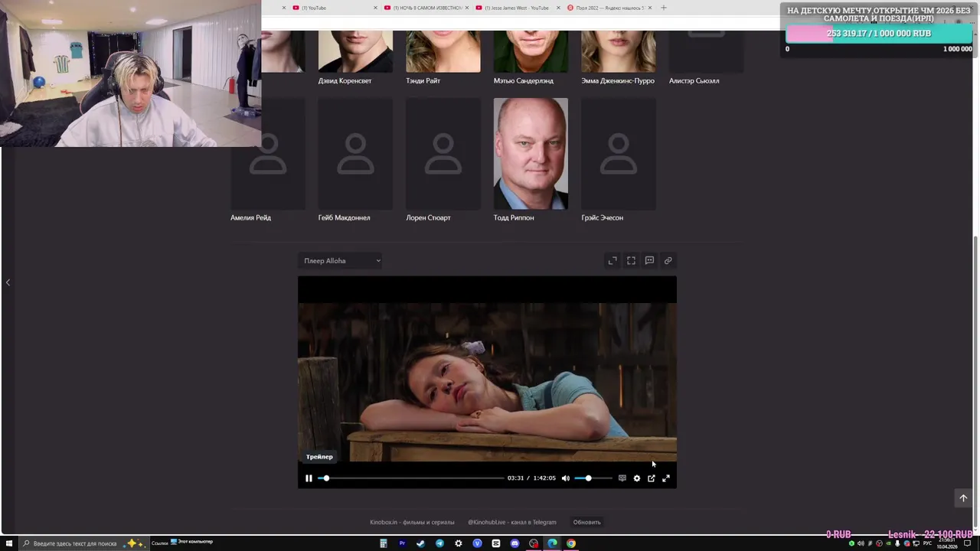Viewport: 980px width, 551px height.
Task: Open Тодд Риппон actor photo
Action: coord(531,154)
